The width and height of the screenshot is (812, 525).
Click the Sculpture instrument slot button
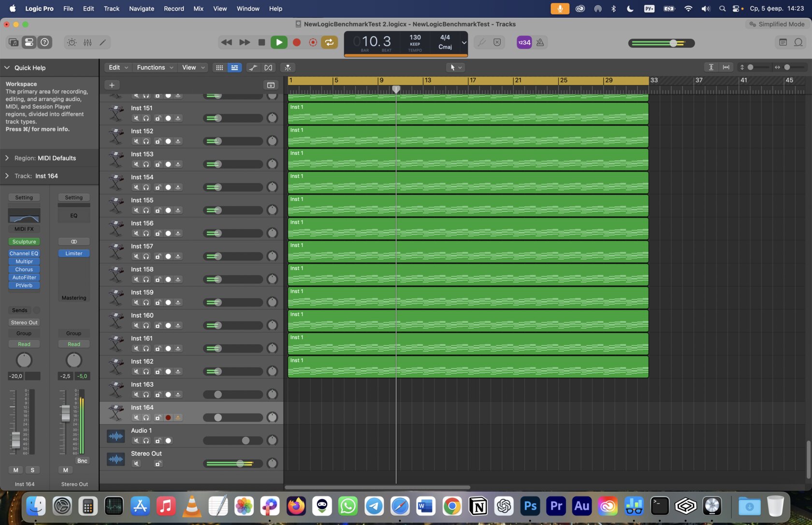click(24, 242)
